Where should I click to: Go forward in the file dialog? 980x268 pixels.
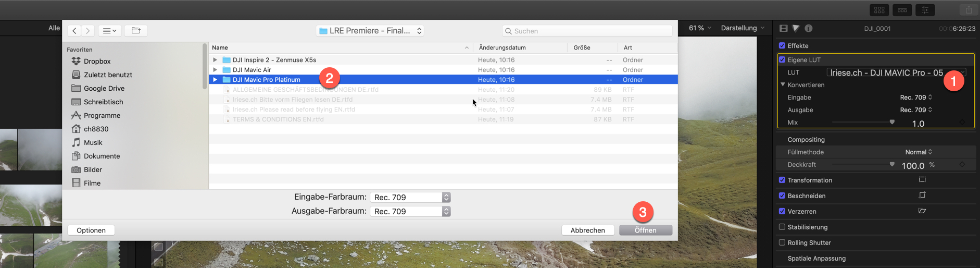[x=88, y=31]
